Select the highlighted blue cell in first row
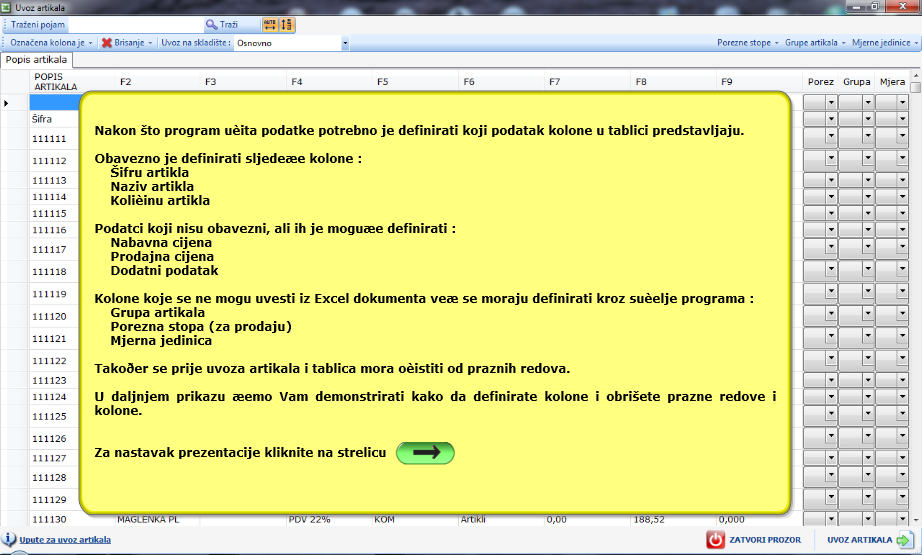 pos(54,103)
